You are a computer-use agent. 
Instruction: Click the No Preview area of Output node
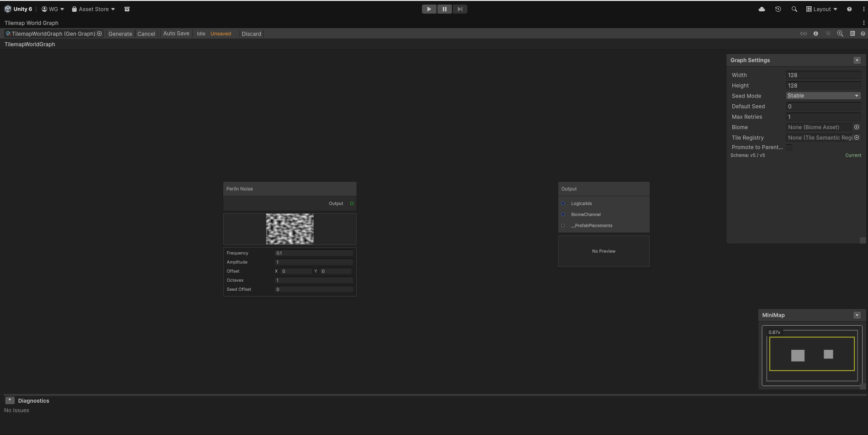(603, 251)
